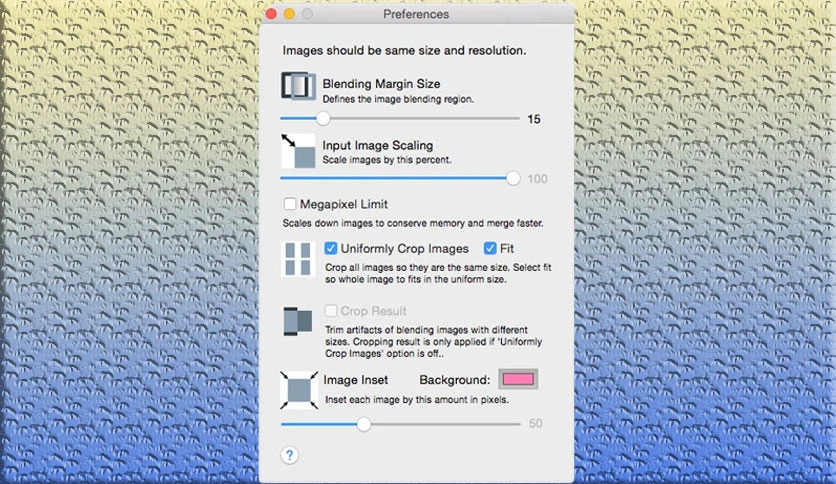Click the Blending Margin value 15
The image size is (836, 484).
tap(534, 119)
